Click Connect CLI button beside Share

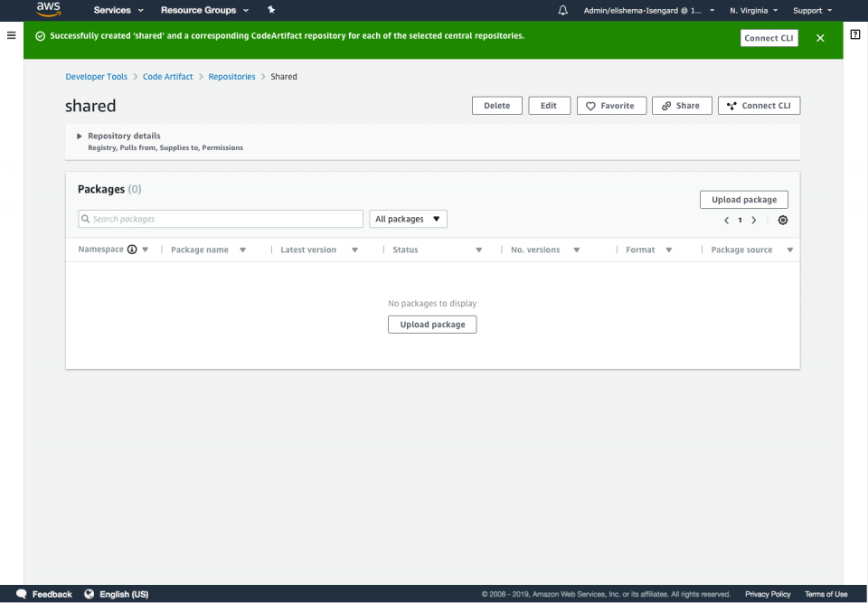coord(759,106)
